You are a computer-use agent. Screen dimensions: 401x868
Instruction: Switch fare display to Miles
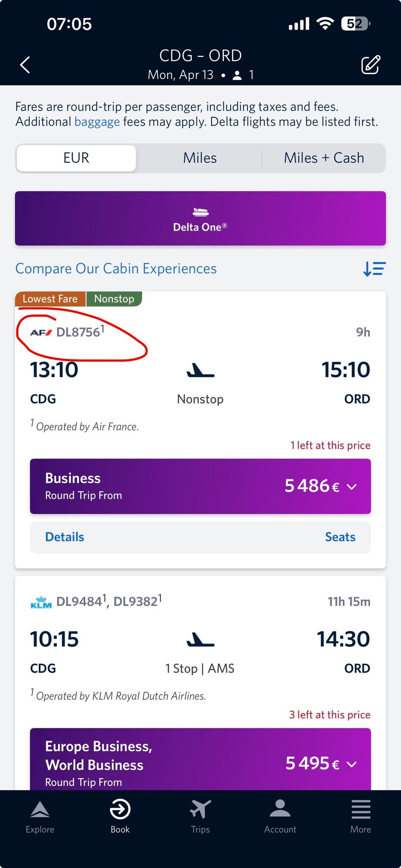(x=200, y=158)
